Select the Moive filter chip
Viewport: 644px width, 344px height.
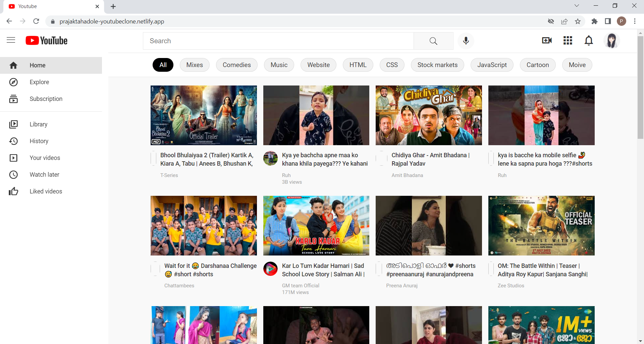click(x=577, y=65)
